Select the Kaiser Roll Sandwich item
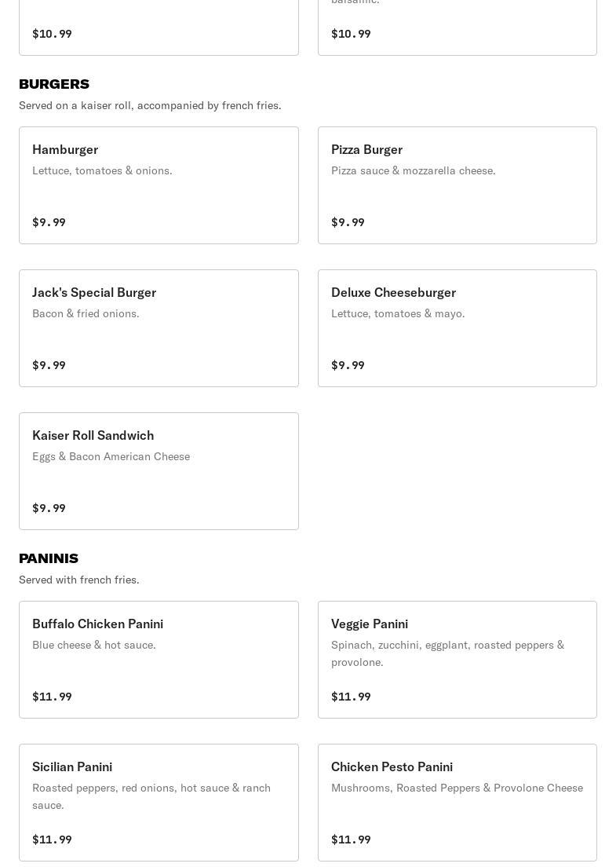Viewport: 616px width, 867px height. tap(159, 471)
